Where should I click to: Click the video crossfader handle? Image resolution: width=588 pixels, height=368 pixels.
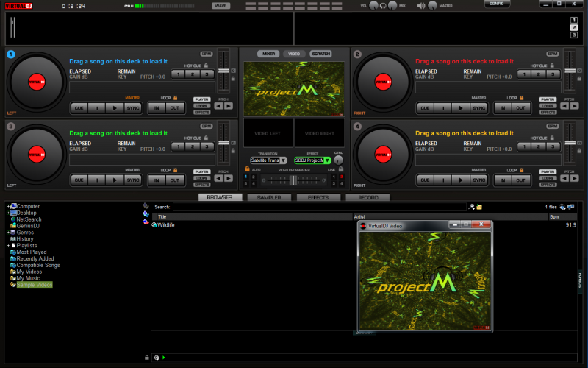pos(293,180)
